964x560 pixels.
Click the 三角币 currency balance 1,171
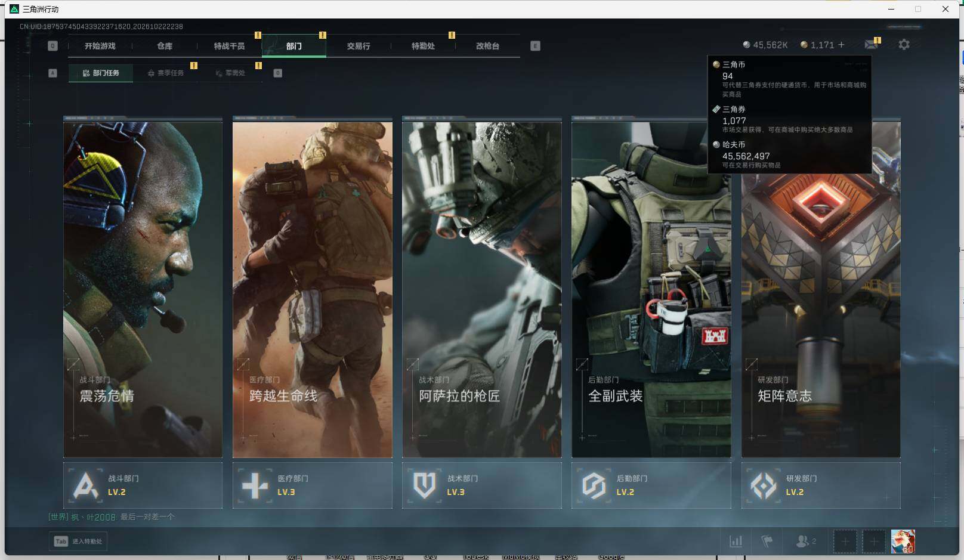pos(817,45)
